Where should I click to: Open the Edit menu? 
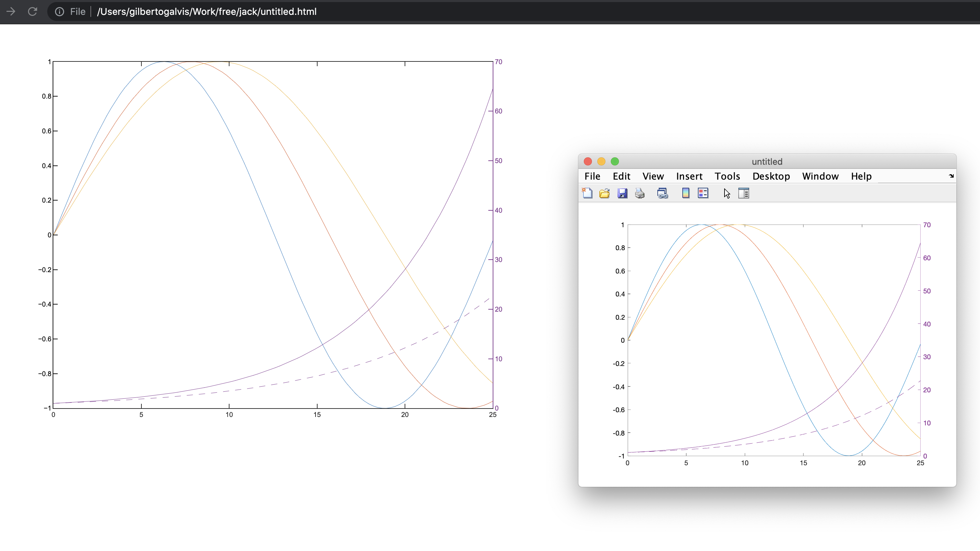click(x=621, y=176)
